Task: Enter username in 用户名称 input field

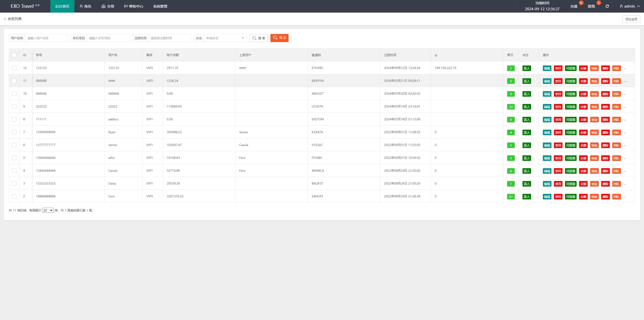Action: tap(47, 38)
